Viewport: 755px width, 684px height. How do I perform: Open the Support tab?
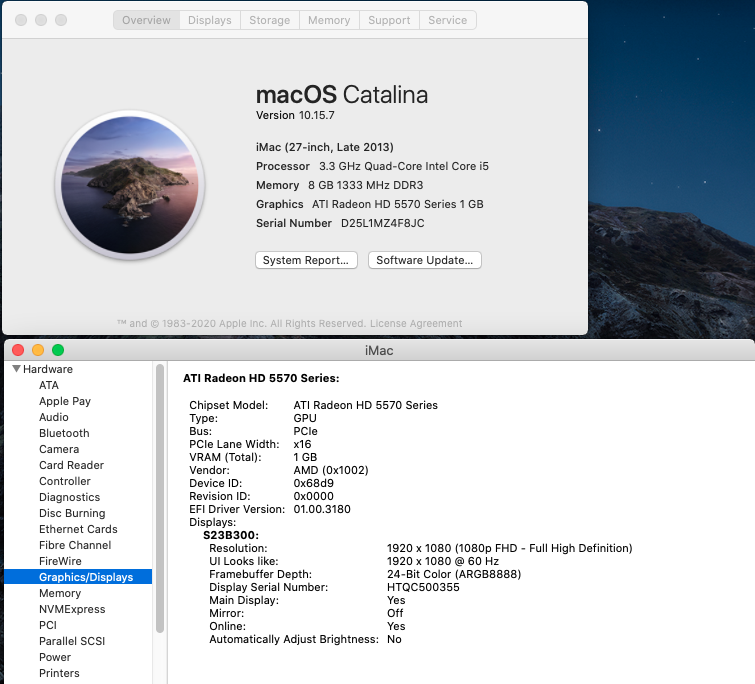point(389,20)
